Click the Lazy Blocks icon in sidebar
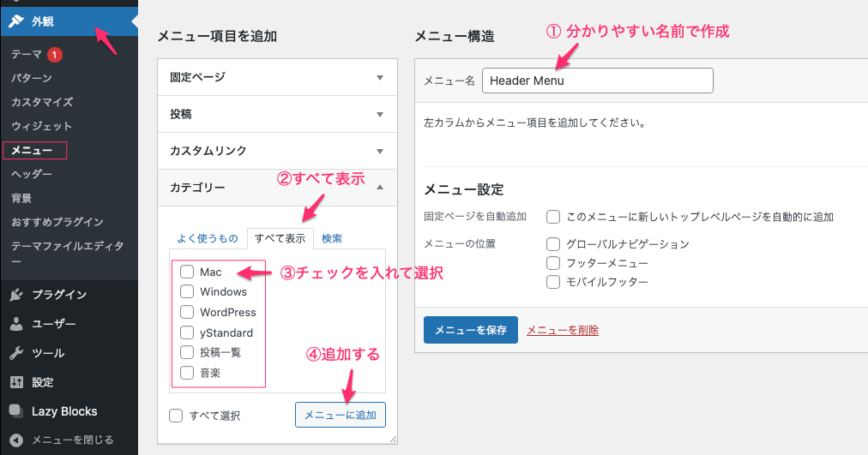This screenshot has width=868, height=455. [x=16, y=411]
